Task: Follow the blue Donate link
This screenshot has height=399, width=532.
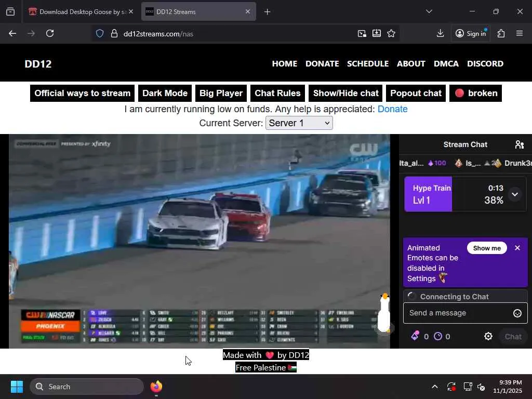Action: [x=393, y=109]
